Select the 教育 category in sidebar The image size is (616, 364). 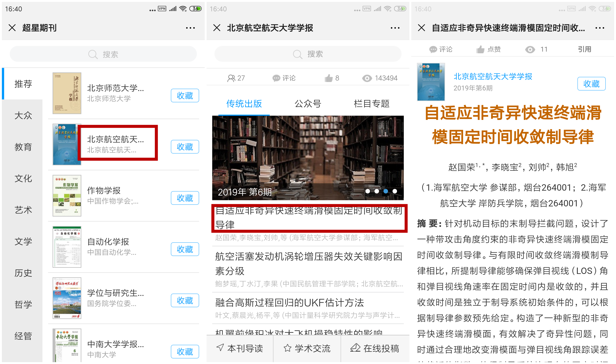click(x=23, y=147)
